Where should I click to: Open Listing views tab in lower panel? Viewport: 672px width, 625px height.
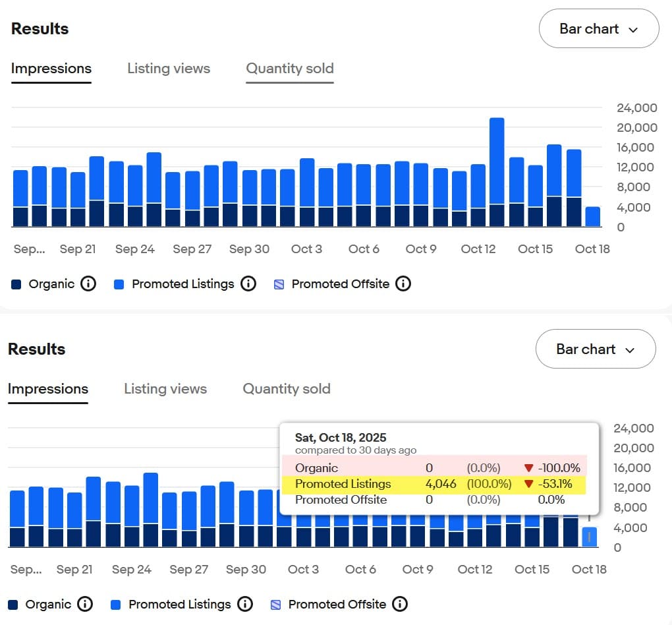pyautogui.click(x=165, y=389)
